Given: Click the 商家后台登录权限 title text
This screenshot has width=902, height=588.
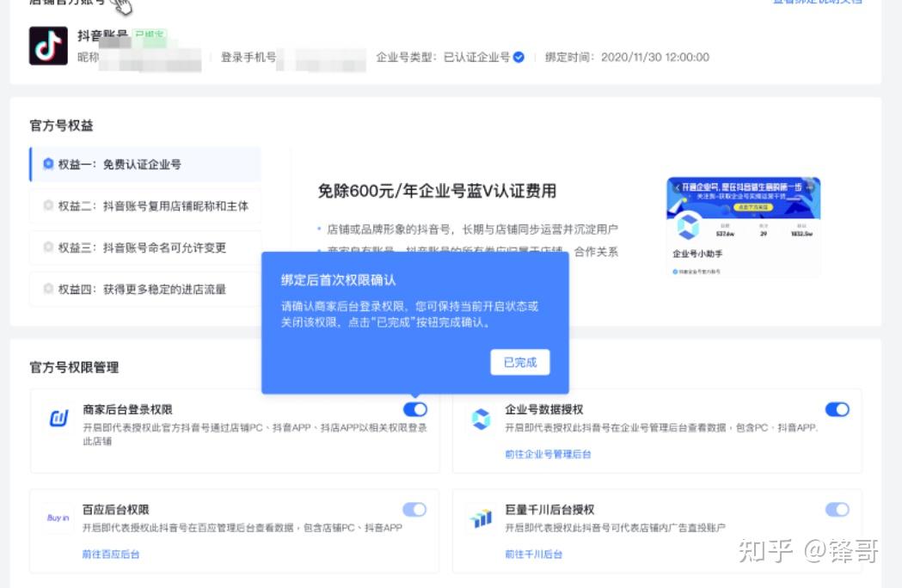Looking at the screenshot, I should coord(128,410).
